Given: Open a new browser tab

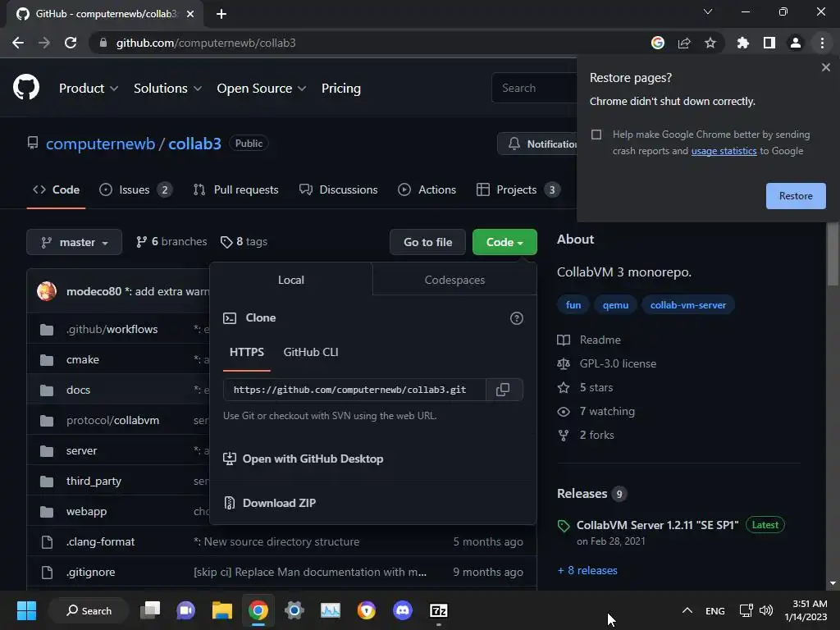Looking at the screenshot, I should pos(221,14).
